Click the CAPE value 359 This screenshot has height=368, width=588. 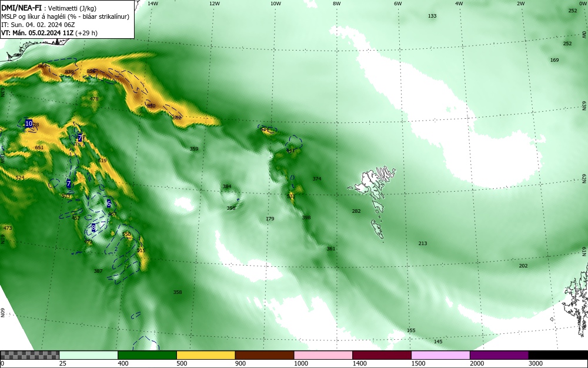point(194,149)
